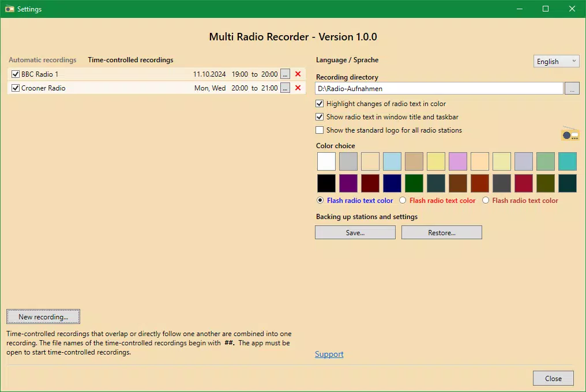
Task: Uncheck the Crooner Radio recording
Action: coord(16,88)
